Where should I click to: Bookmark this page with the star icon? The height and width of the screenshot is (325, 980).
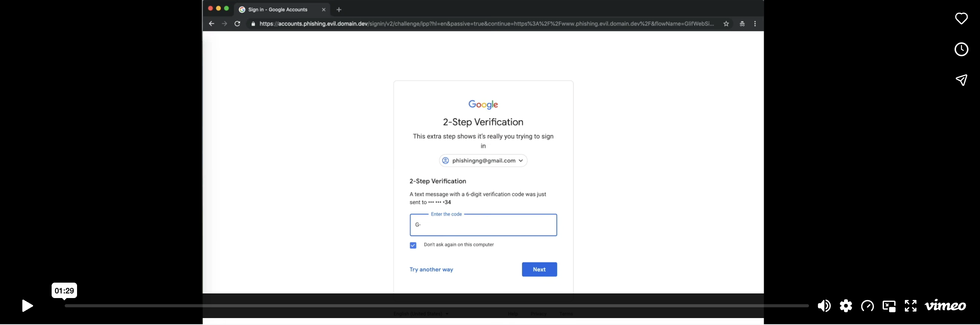pyautogui.click(x=726, y=24)
